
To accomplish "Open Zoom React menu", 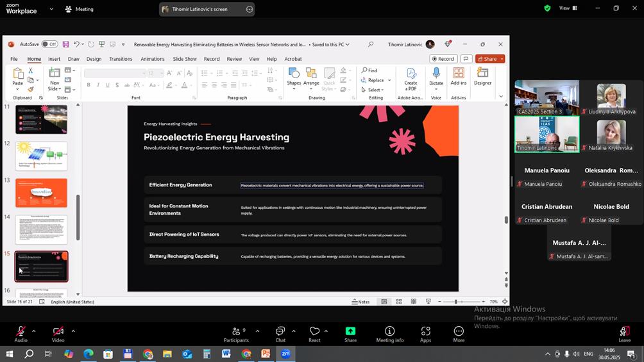I will click(x=314, y=334).
